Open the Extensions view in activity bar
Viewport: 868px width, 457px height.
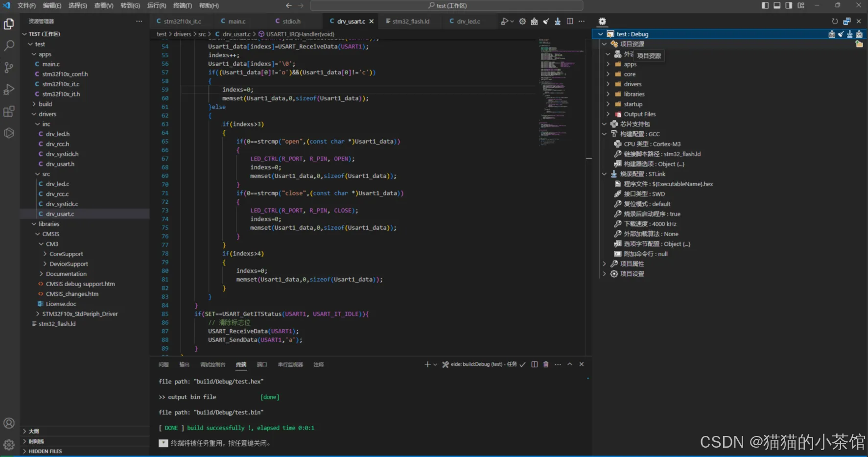click(x=9, y=112)
